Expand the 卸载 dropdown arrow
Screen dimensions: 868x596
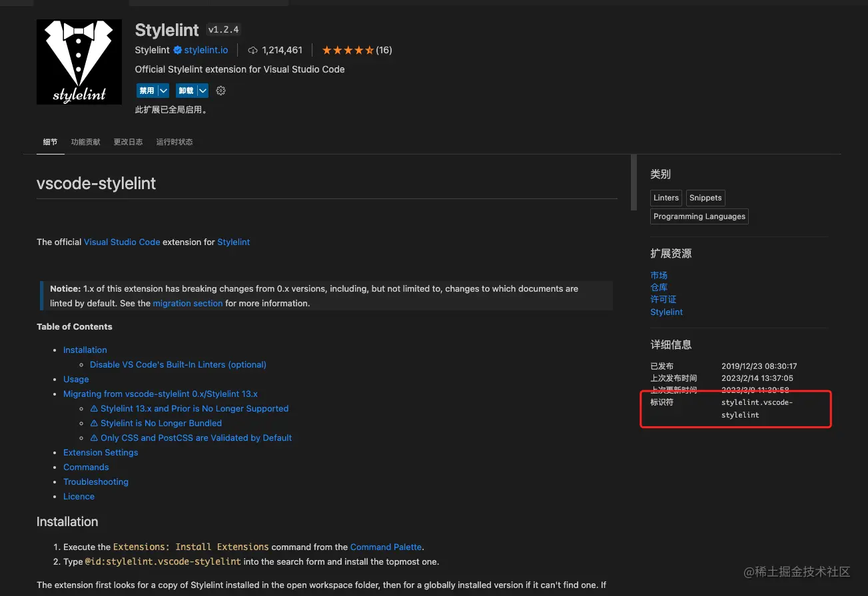tap(203, 91)
